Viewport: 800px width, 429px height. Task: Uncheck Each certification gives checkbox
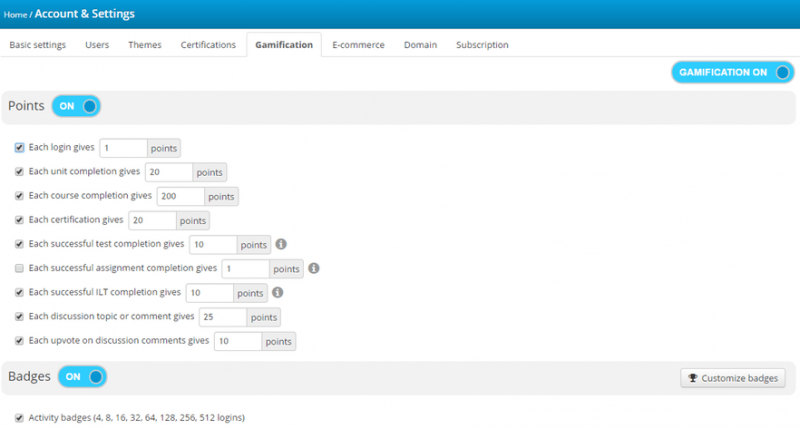coord(19,220)
